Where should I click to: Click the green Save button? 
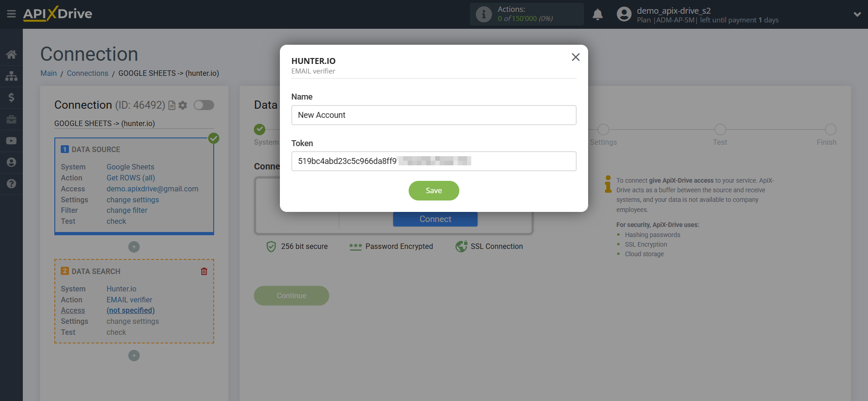pos(434,190)
